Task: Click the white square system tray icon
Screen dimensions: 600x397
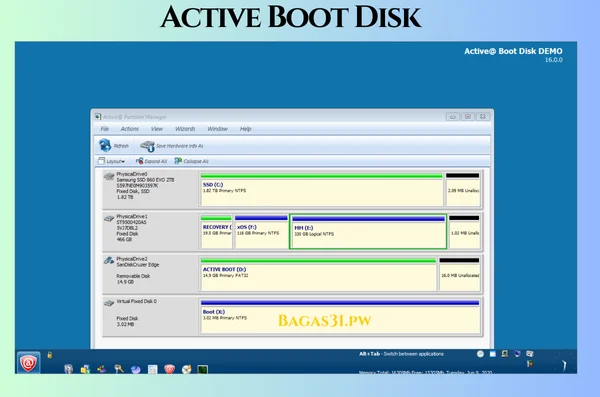Action: [x=492, y=354]
